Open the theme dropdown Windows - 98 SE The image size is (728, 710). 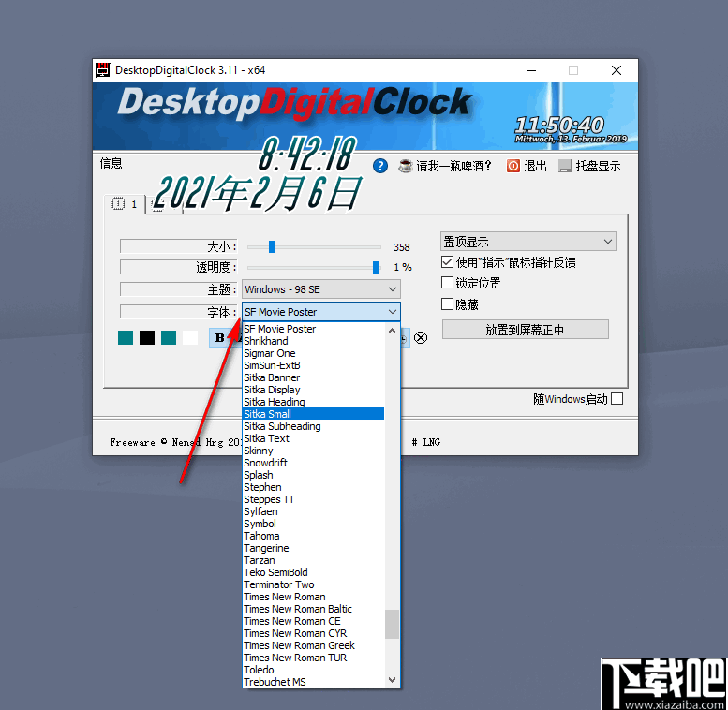click(x=320, y=289)
